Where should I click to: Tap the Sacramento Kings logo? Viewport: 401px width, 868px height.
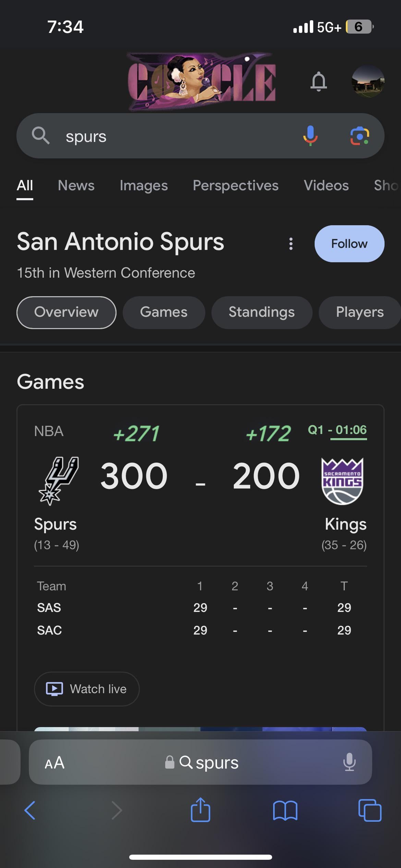tap(342, 481)
